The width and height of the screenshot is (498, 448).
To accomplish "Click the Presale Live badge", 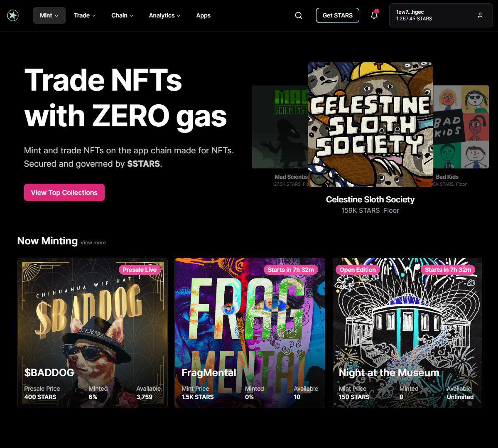I will pyautogui.click(x=140, y=270).
